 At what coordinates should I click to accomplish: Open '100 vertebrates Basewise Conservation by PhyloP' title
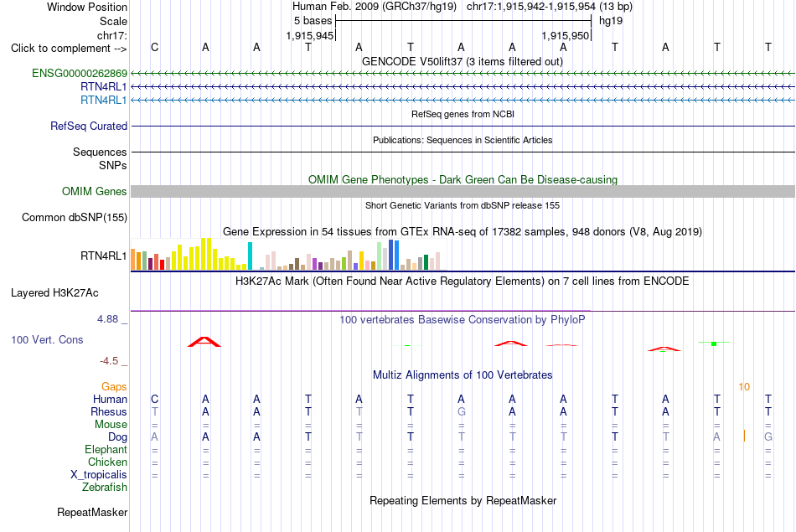tap(462, 319)
